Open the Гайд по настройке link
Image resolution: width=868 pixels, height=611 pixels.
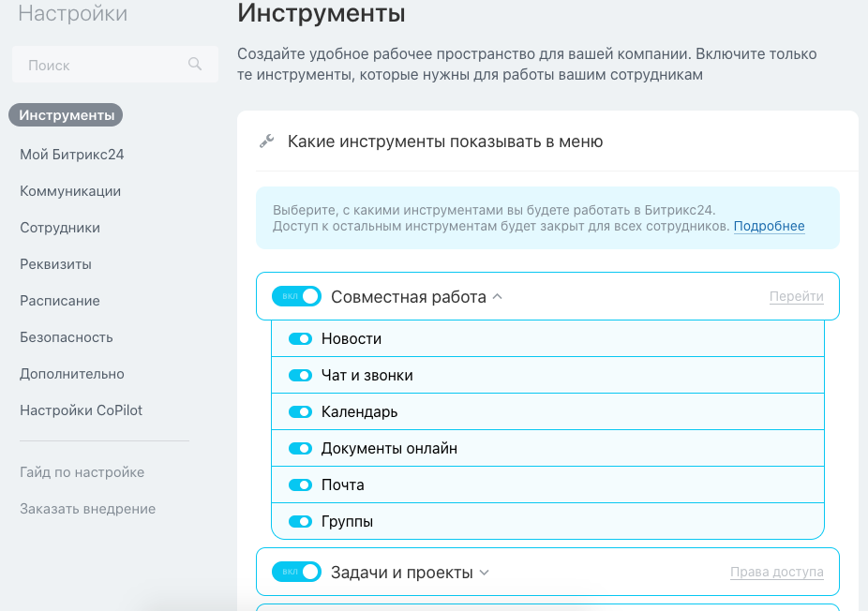(82, 472)
